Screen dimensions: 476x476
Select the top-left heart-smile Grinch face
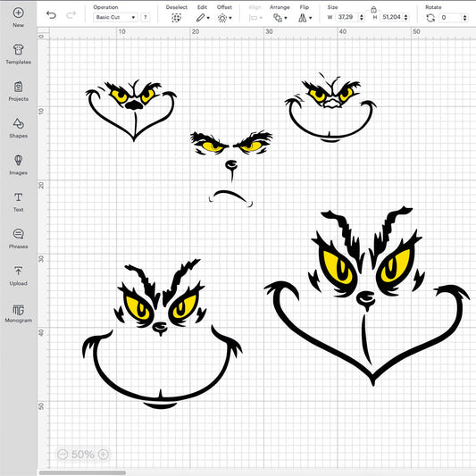pos(131,111)
